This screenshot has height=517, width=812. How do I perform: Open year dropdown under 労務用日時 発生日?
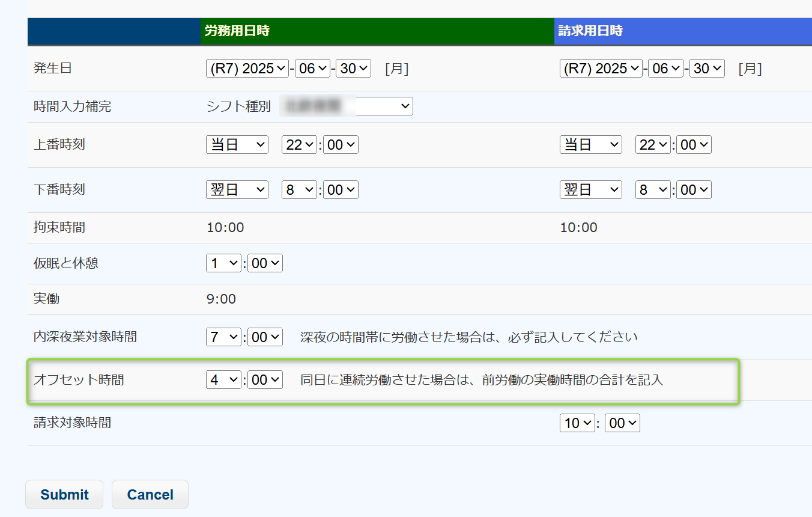(247, 69)
